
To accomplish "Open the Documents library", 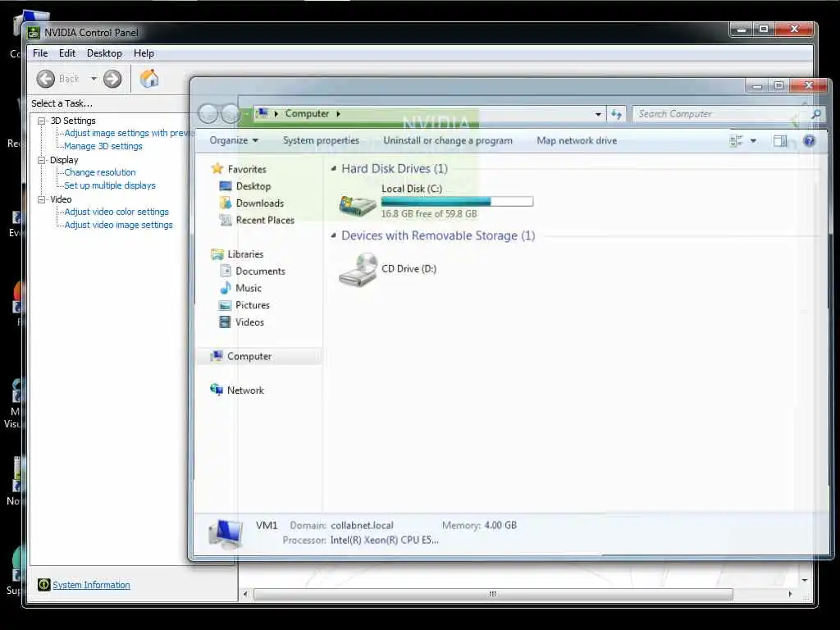I will coord(260,271).
